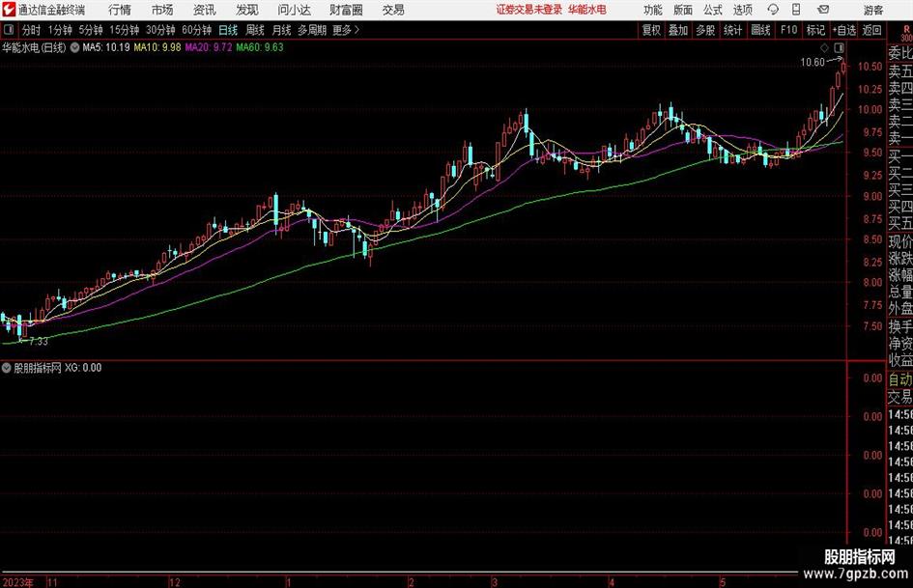913x588 pixels.
Task: Click the 游客 user label
Action: coord(872,10)
